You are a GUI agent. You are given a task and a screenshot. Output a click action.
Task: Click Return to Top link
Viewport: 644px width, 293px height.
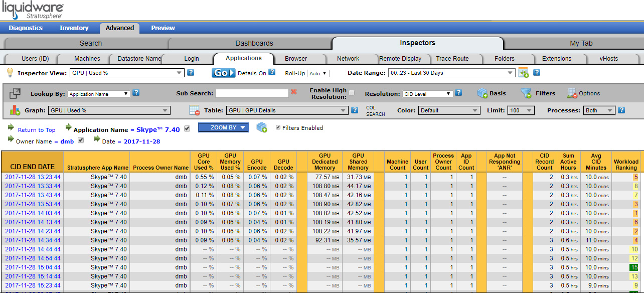coord(37,130)
